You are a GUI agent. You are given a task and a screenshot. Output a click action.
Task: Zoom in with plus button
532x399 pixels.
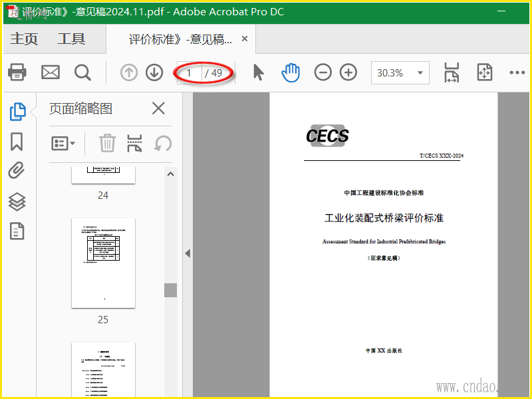click(x=348, y=72)
